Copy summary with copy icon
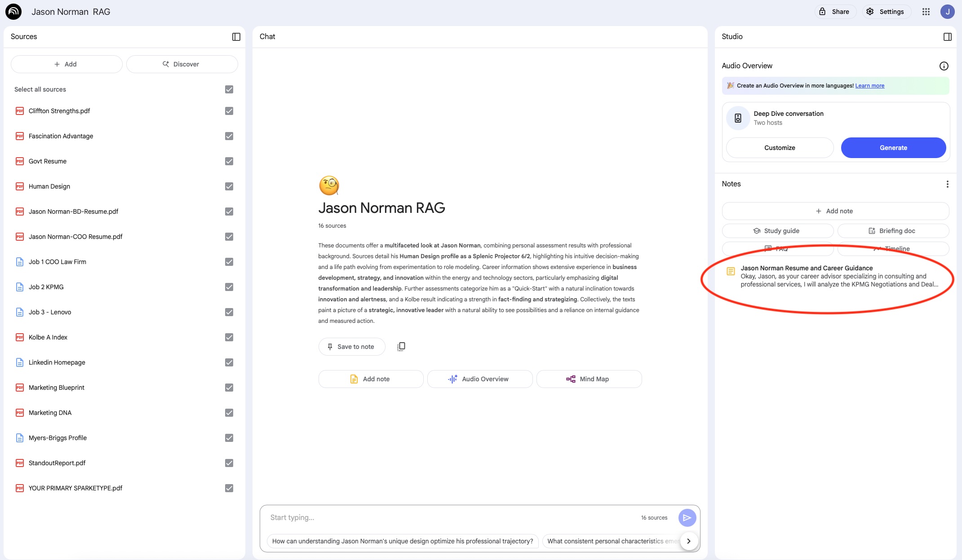 pos(401,347)
